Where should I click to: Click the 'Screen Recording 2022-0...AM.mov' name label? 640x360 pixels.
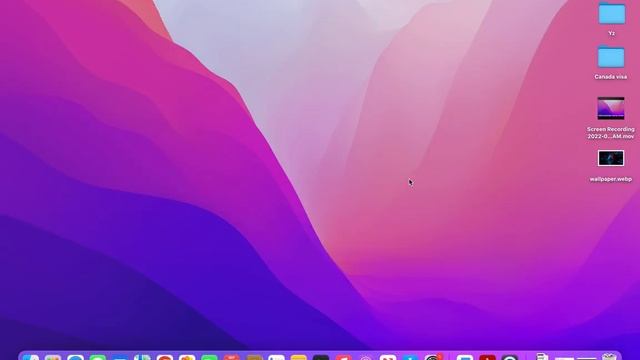point(611,133)
